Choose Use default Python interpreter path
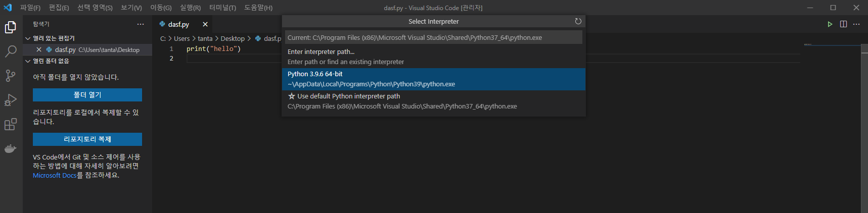The width and height of the screenshot is (868, 213). click(x=434, y=101)
